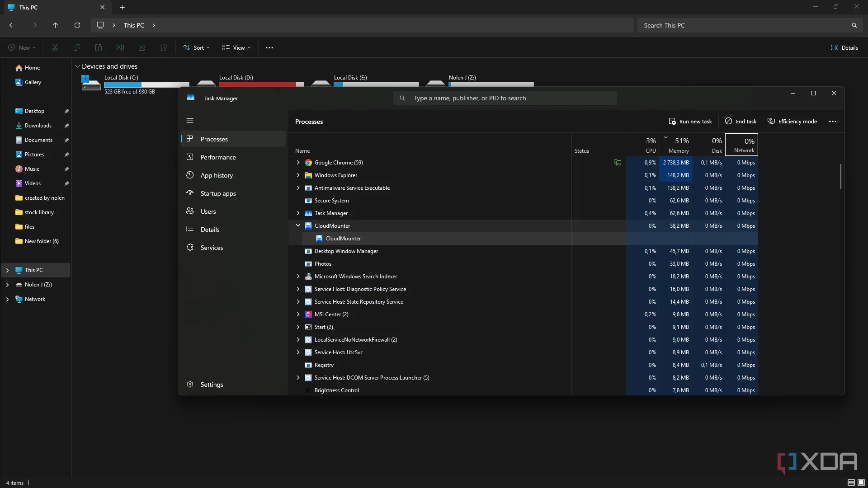Click the File Explorer Rename icon
This screenshot has width=868, height=488.
coord(120,47)
